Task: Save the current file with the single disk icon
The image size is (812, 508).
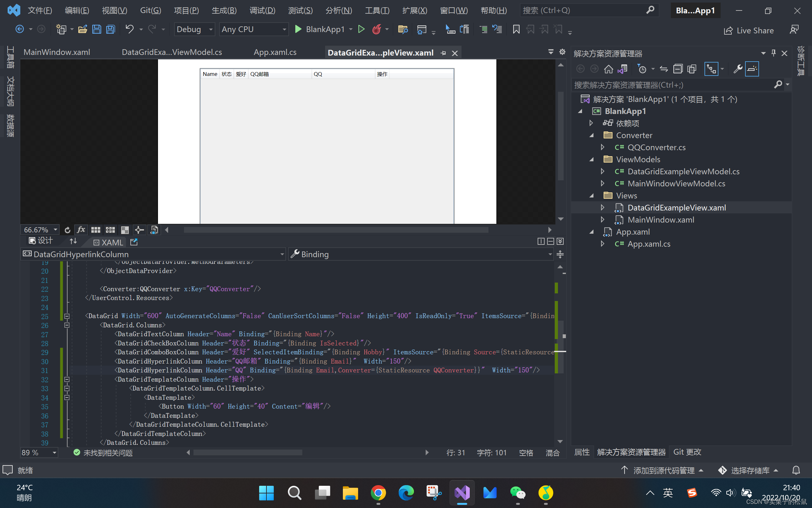Action: [97, 30]
